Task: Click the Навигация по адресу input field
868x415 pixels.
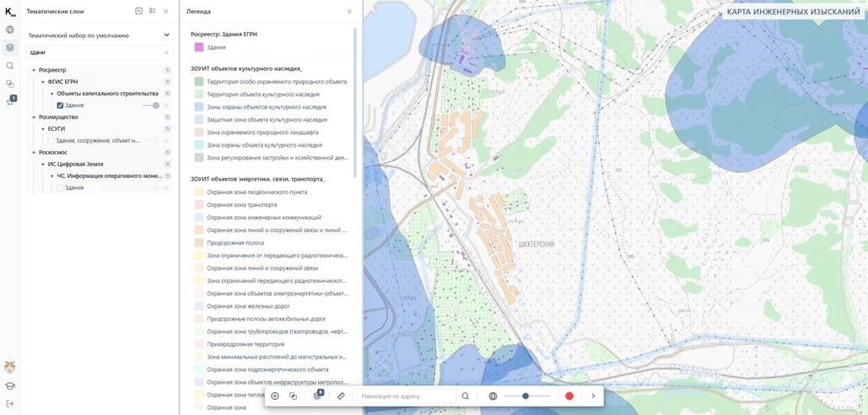Action: [x=407, y=396]
